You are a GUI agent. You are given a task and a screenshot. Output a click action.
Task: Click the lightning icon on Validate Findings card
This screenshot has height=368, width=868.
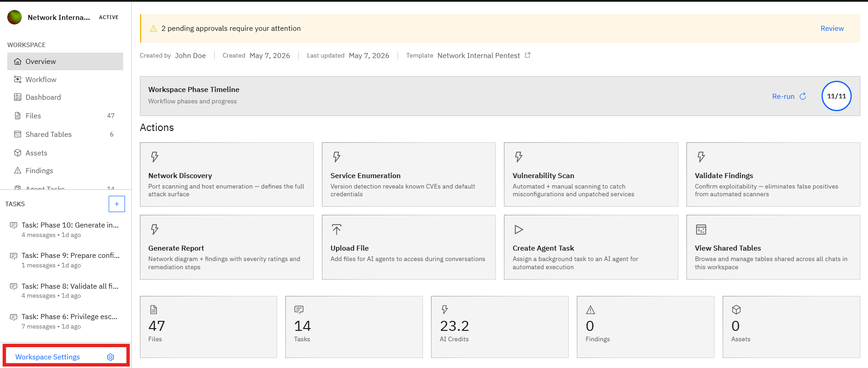pos(701,157)
